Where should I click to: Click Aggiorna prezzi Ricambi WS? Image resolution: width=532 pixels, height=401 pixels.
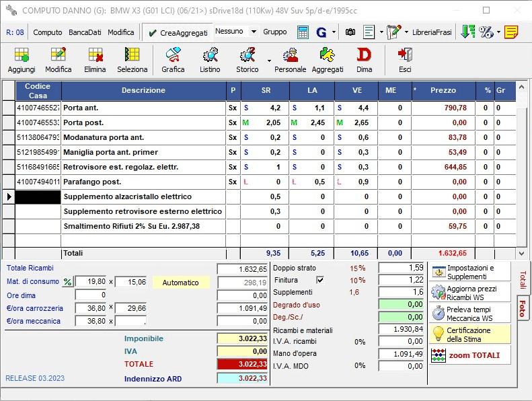click(470, 293)
